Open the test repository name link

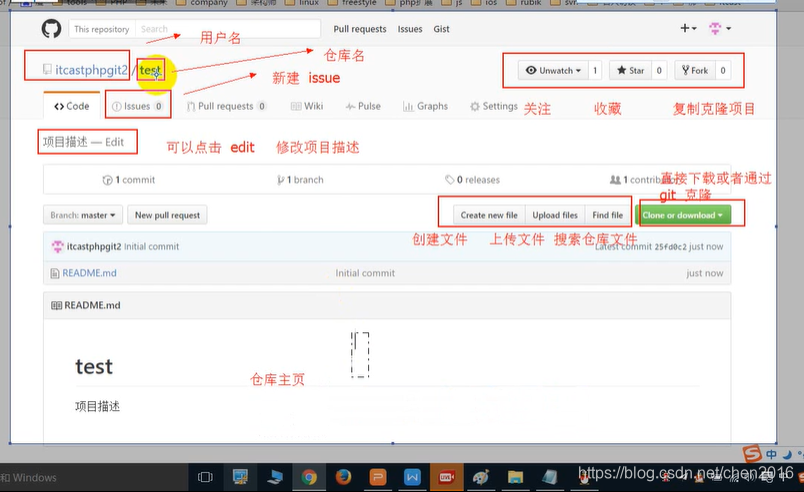[150, 70]
